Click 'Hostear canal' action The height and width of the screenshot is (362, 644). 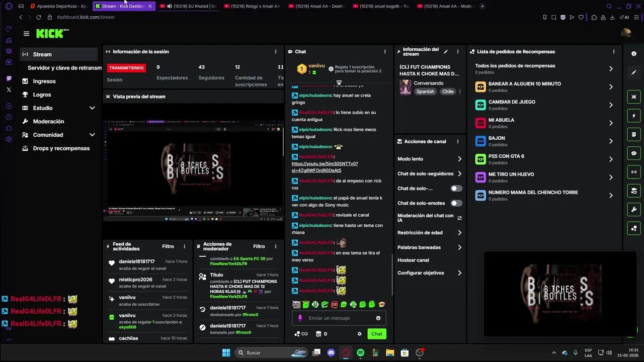coord(413,260)
